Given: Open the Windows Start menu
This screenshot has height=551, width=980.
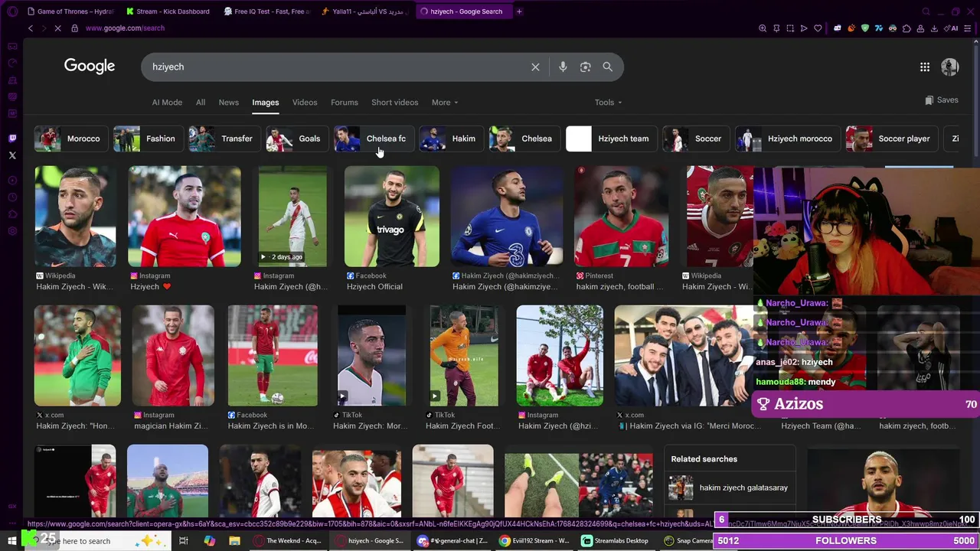Looking at the screenshot, I should 12,541.
